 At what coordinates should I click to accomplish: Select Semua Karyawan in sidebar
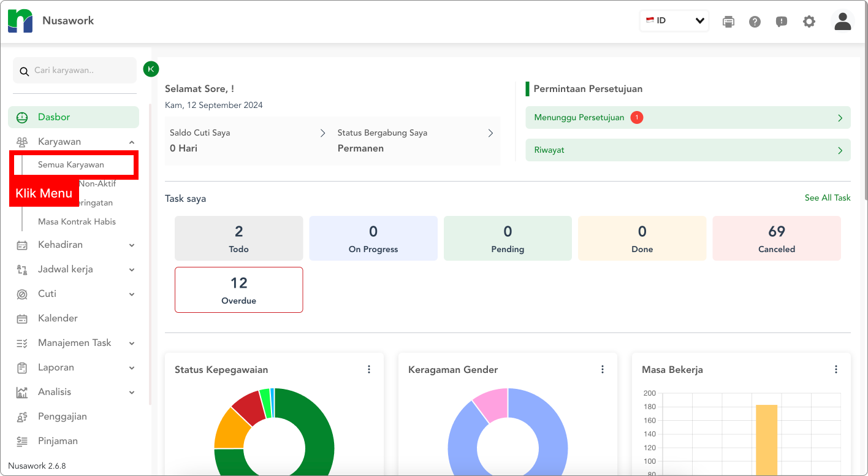71,164
